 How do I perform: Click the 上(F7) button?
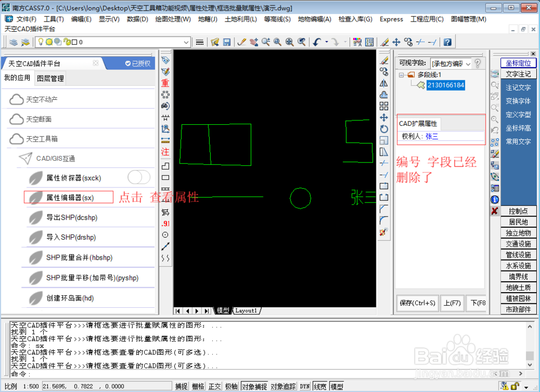click(452, 303)
